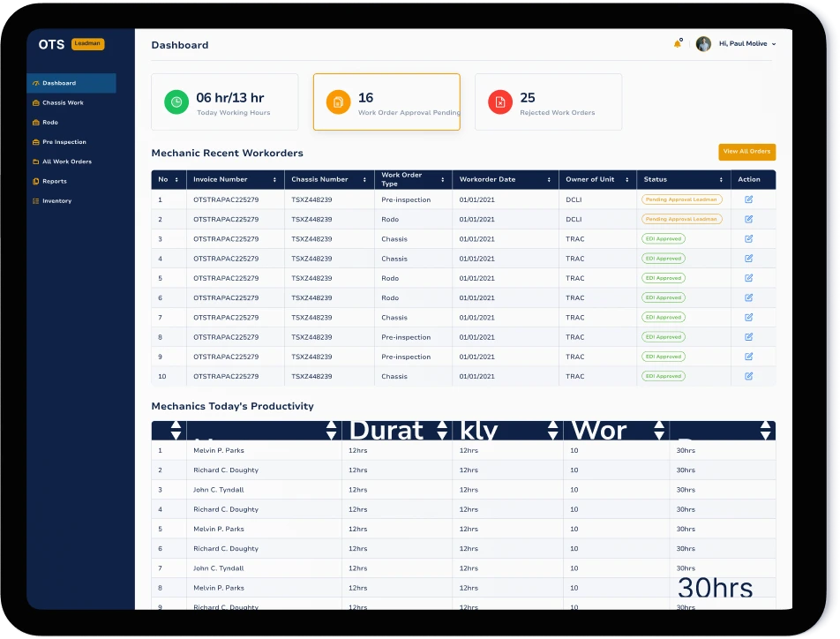Click the Work Order Approval Pending card

pyautogui.click(x=386, y=102)
